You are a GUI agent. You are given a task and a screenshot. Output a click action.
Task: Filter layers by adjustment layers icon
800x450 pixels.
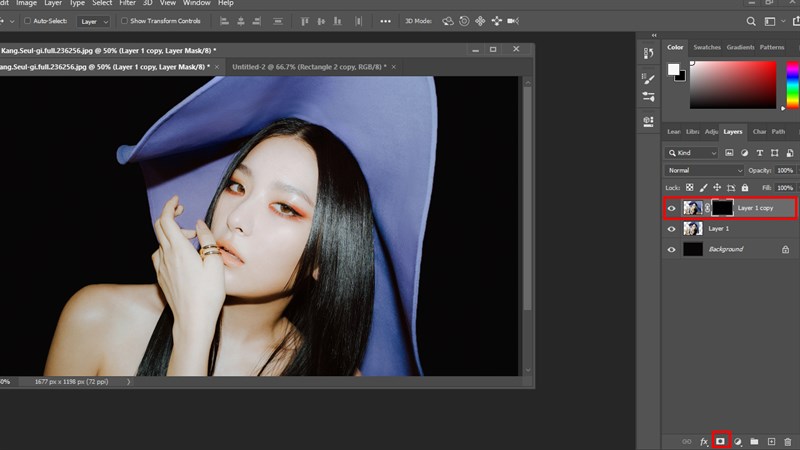pos(744,153)
